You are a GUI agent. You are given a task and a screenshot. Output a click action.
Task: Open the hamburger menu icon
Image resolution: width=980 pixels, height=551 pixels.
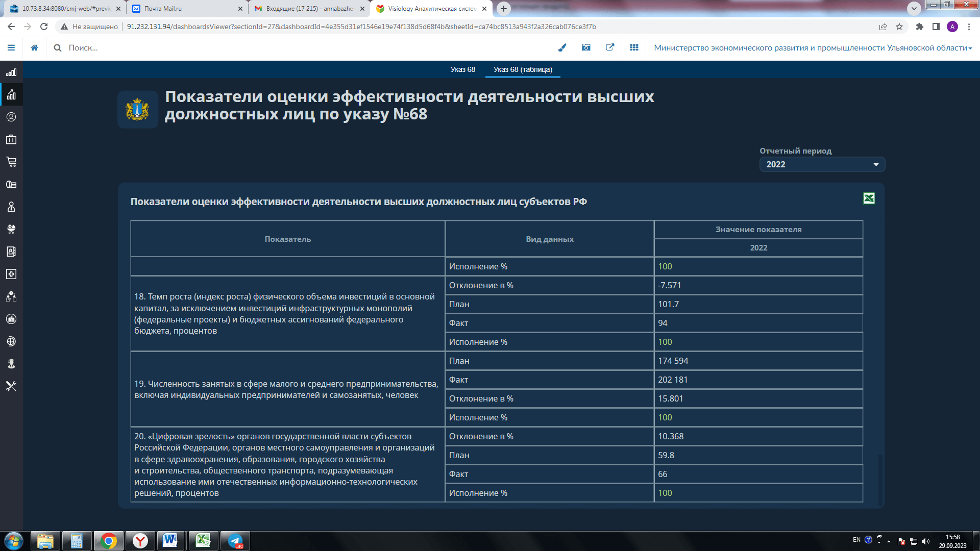pos(11,47)
